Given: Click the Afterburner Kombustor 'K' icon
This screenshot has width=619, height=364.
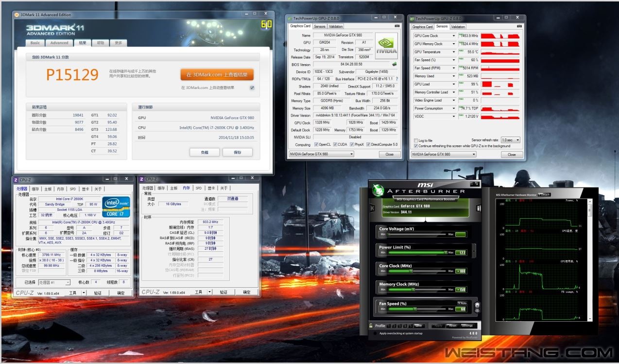Looking at the screenshot, I should (x=372, y=208).
